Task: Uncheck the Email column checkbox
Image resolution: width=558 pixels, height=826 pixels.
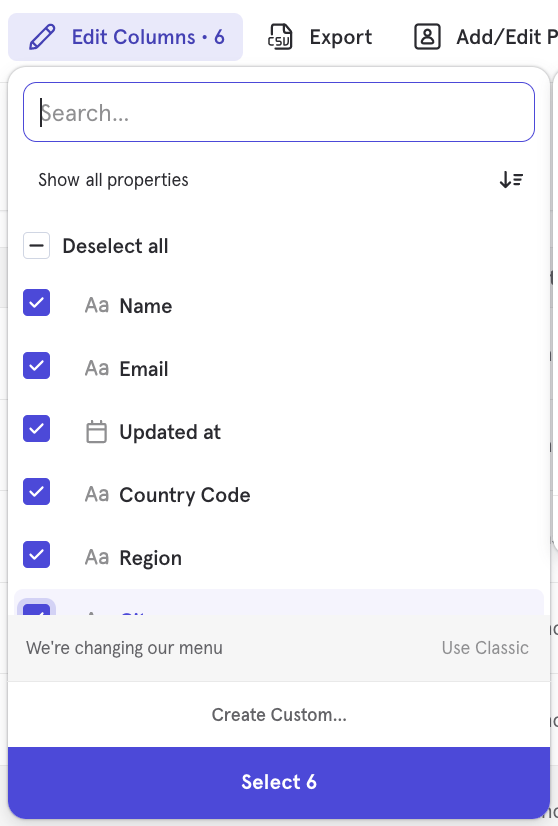Action: (36, 366)
